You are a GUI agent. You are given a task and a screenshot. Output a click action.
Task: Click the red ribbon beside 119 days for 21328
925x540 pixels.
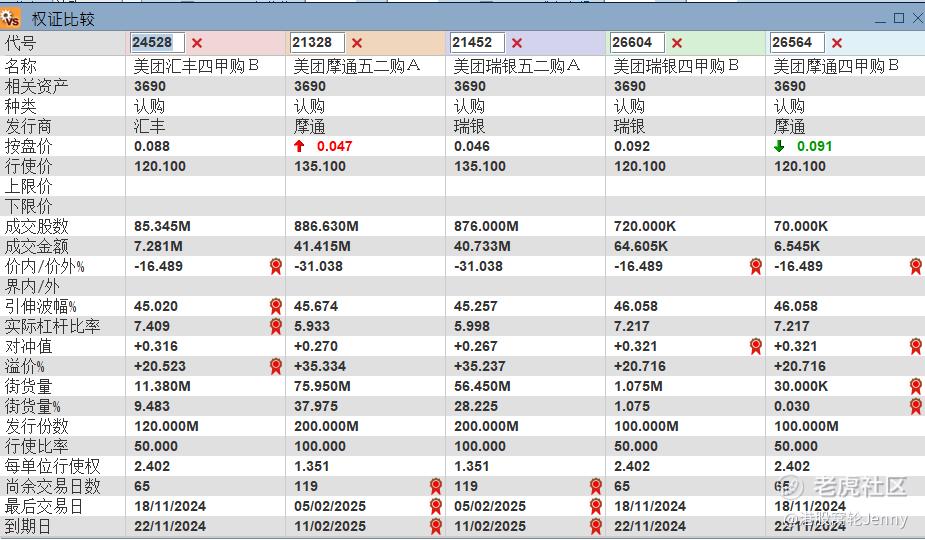point(436,486)
